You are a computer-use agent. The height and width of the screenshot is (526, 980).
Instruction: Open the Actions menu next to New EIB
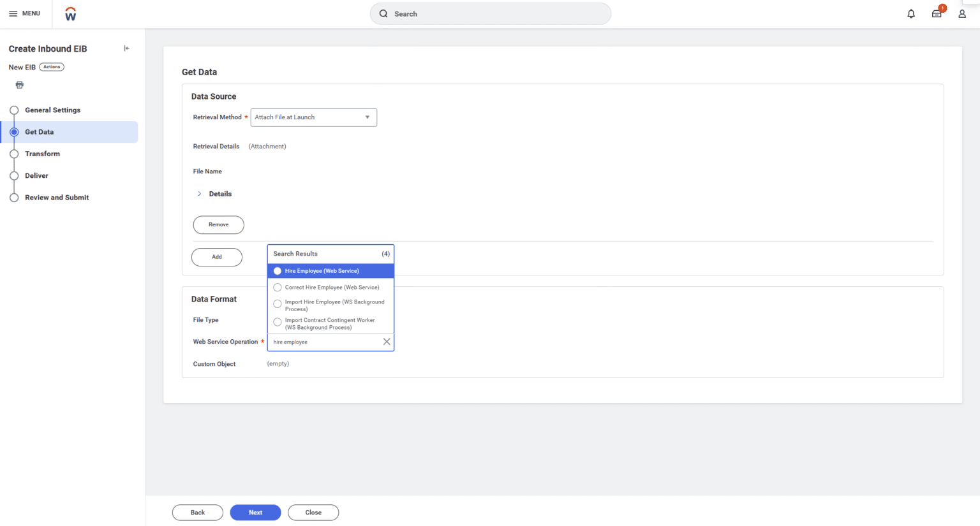52,66
